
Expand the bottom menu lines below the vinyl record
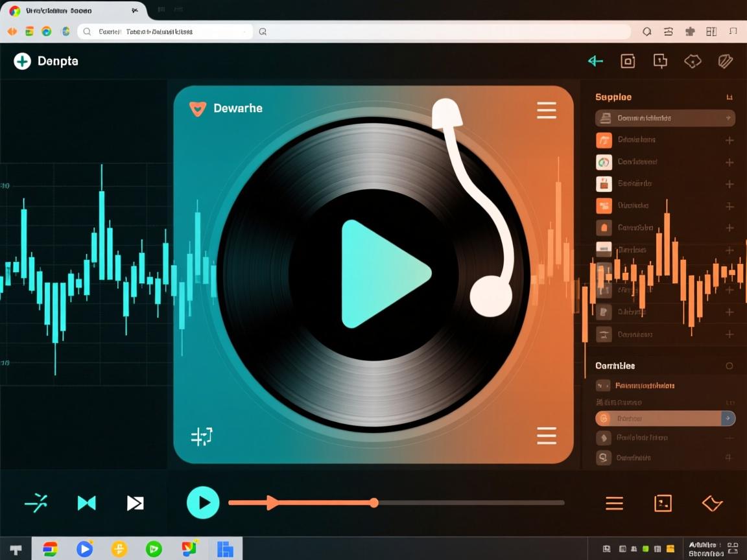[547, 436]
